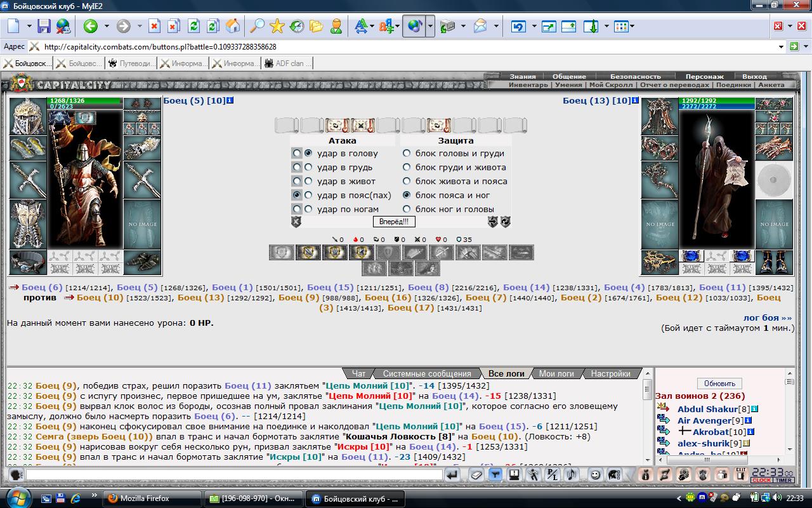Open the Настройки tab
Viewport: 812px width, 508px height.
[x=610, y=373]
